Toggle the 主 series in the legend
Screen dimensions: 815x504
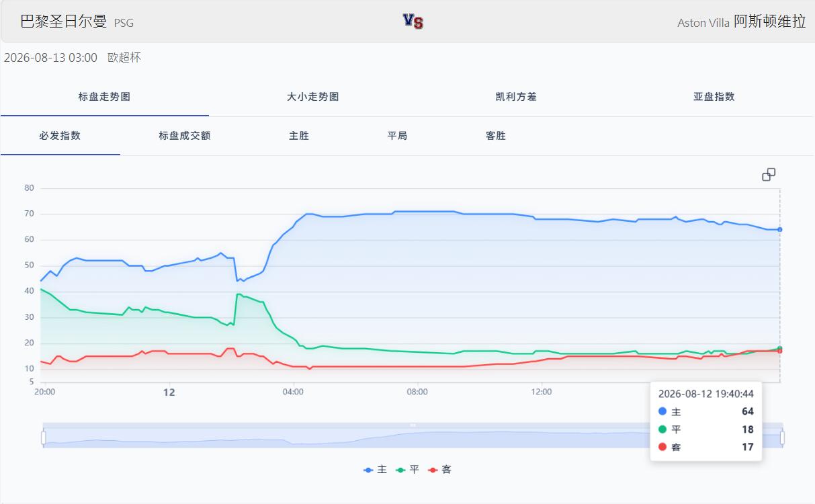click(376, 470)
